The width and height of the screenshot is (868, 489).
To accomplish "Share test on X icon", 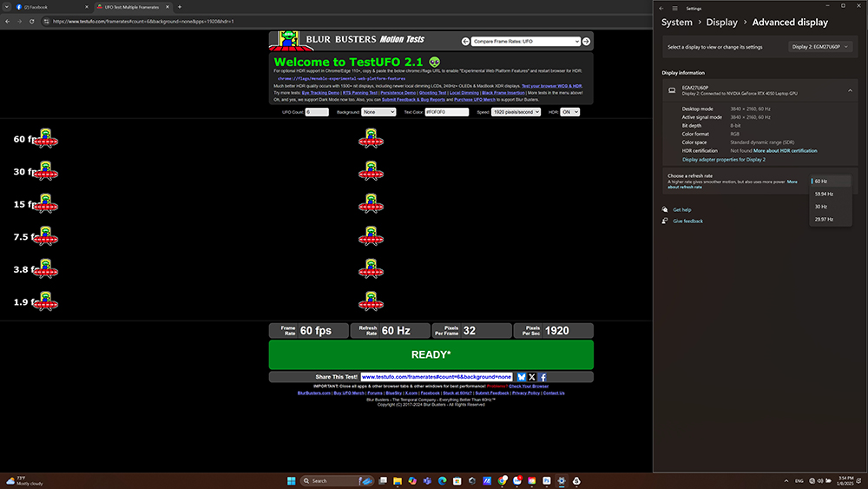I will [x=532, y=377].
